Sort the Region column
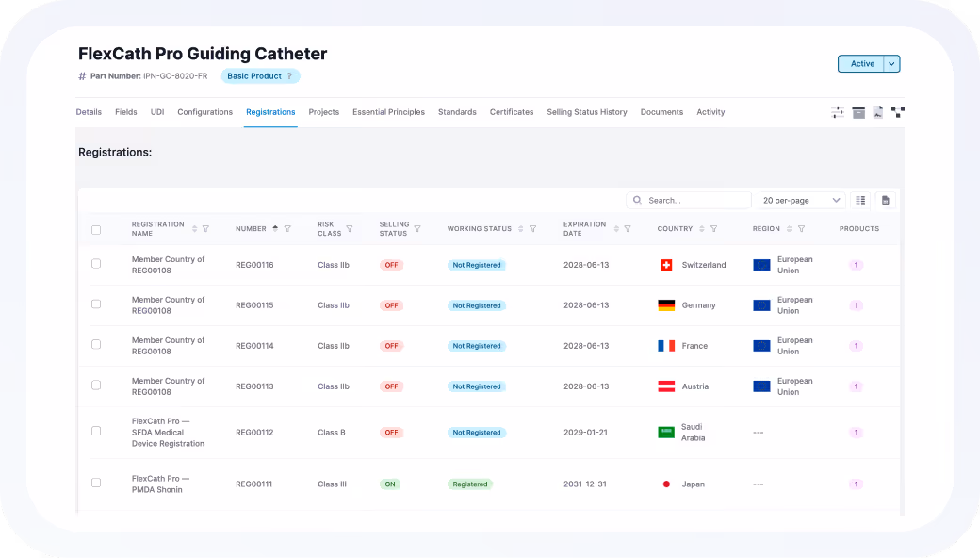 790,229
